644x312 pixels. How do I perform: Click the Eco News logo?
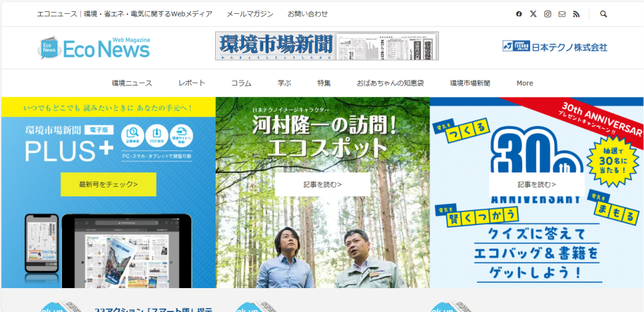pos(94,48)
